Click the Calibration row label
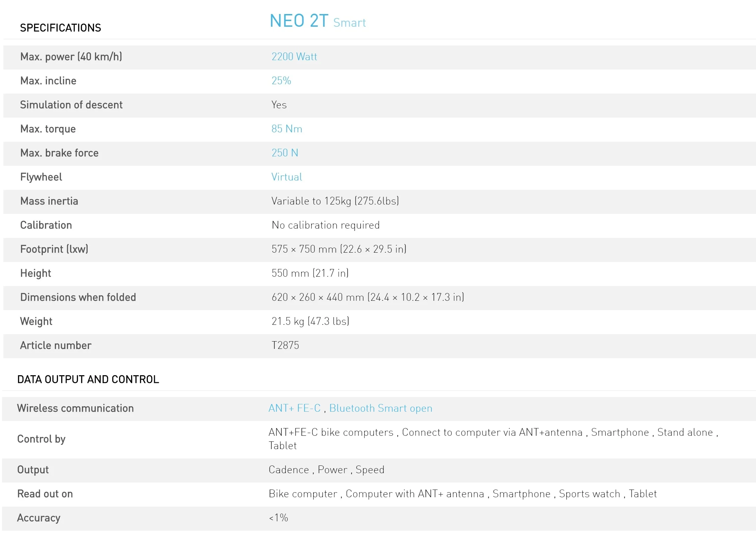Viewport: 756px width, 536px height. pyautogui.click(x=46, y=225)
